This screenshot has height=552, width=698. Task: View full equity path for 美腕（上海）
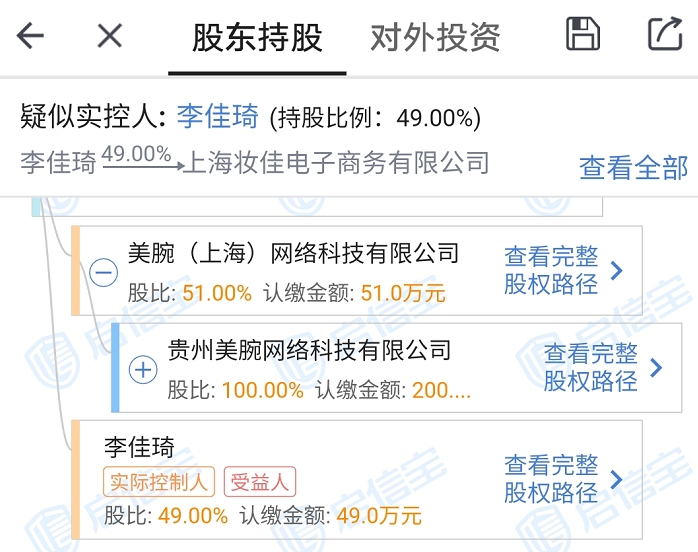(x=551, y=270)
